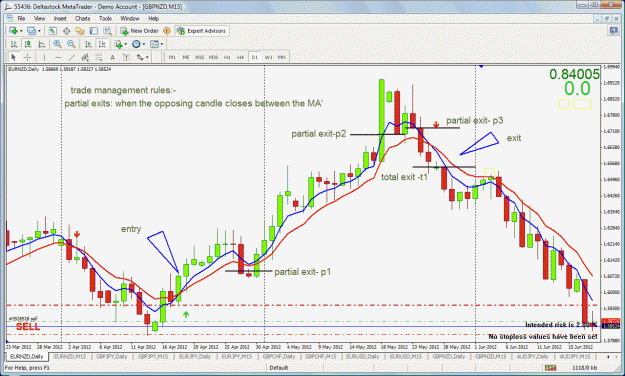This screenshot has width=625, height=376.
Task: Launch the MetaEditor icon
Action: [167, 31]
